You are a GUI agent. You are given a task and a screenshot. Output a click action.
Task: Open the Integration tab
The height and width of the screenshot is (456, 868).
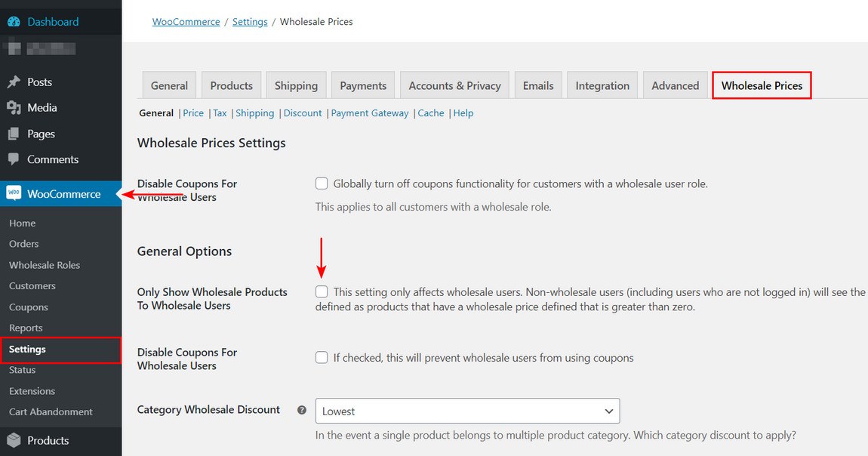602,85
